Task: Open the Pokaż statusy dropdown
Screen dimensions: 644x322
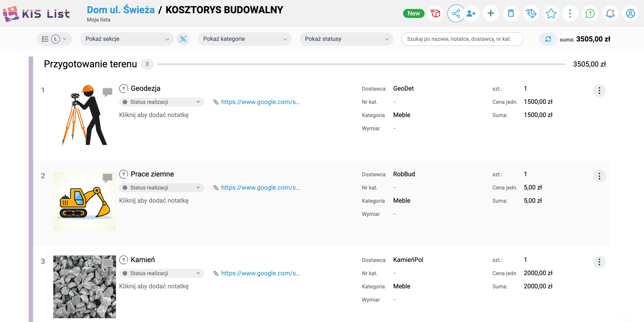Action: tap(346, 39)
